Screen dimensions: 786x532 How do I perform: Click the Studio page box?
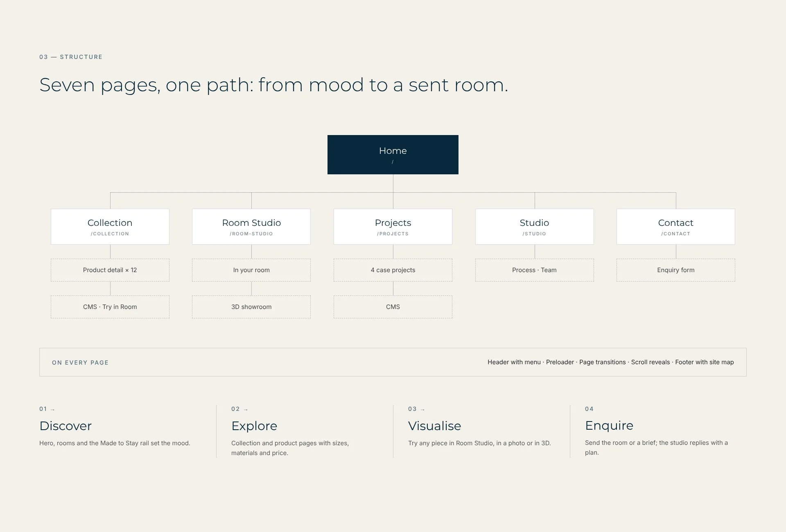point(535,227)
